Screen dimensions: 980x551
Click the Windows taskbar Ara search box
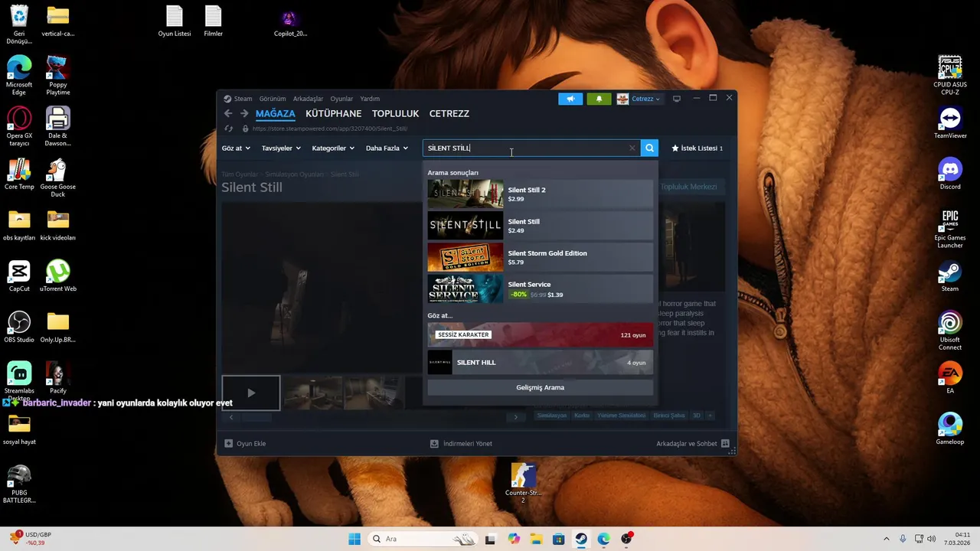click(x=423, y=539)
